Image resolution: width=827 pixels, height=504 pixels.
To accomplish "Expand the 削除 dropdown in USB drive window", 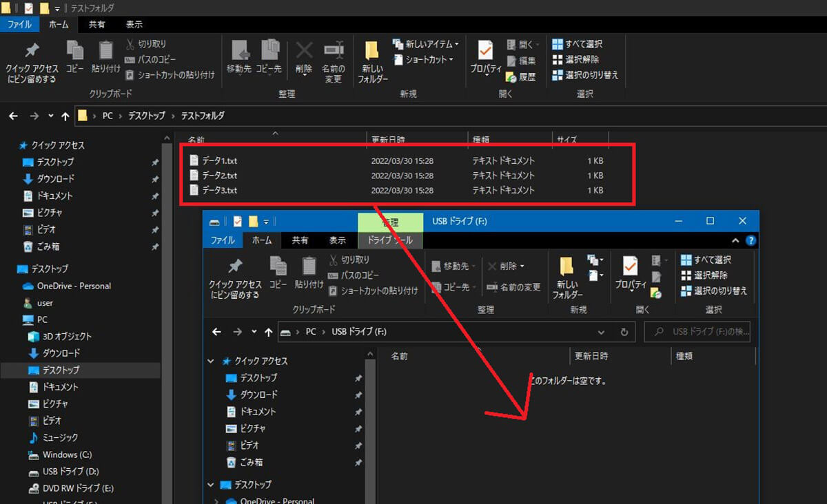I will 522,266.
